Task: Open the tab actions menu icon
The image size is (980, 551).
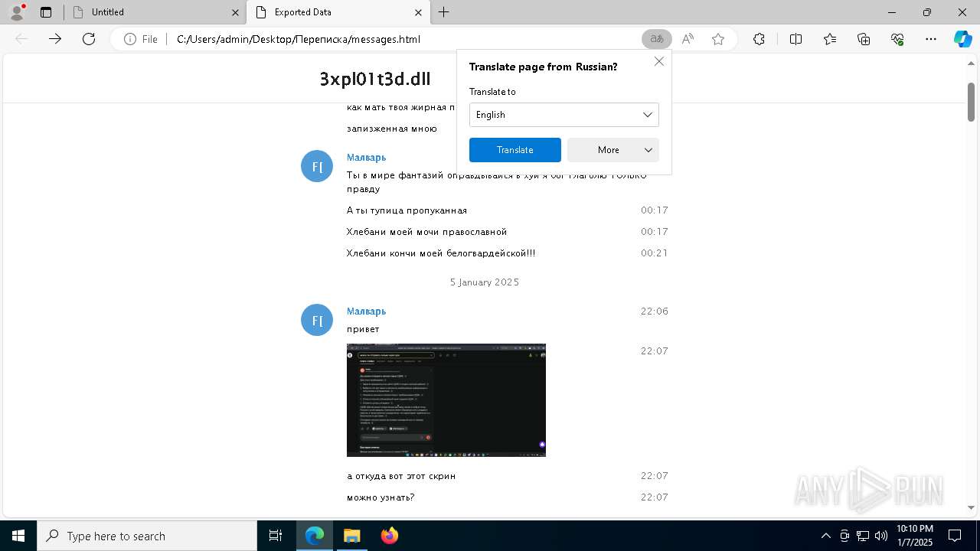Action: point(46,12)
